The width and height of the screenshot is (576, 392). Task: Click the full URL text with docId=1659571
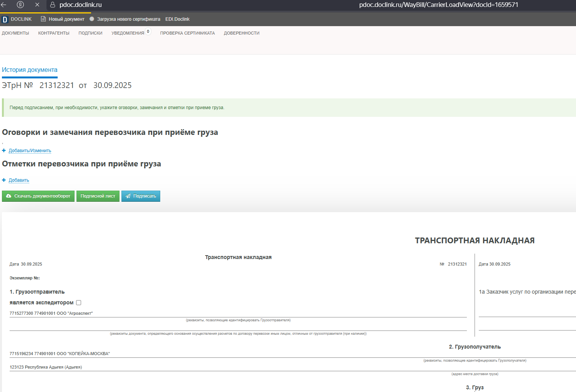tap(439, 5)
